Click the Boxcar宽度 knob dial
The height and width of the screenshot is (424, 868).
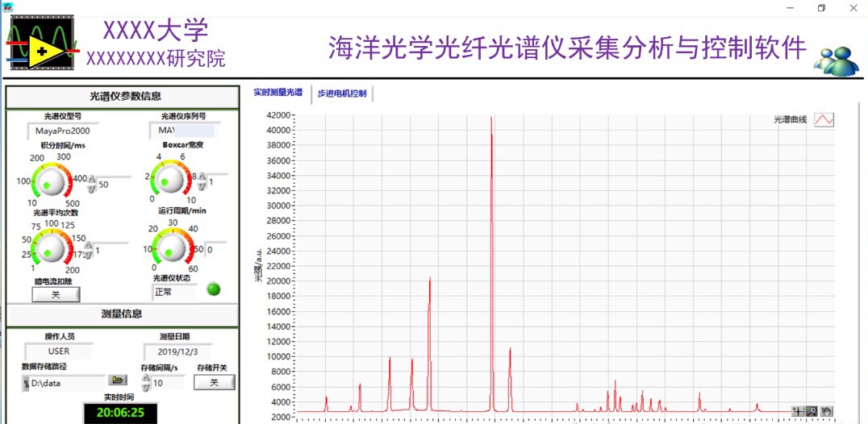[x=170, y=179]
